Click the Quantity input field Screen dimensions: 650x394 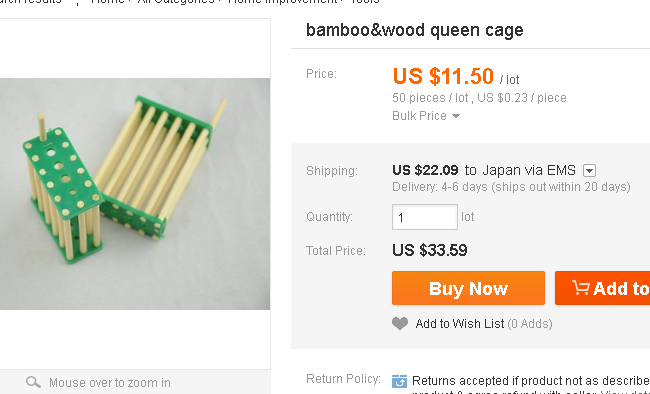[x=425, y=217]
